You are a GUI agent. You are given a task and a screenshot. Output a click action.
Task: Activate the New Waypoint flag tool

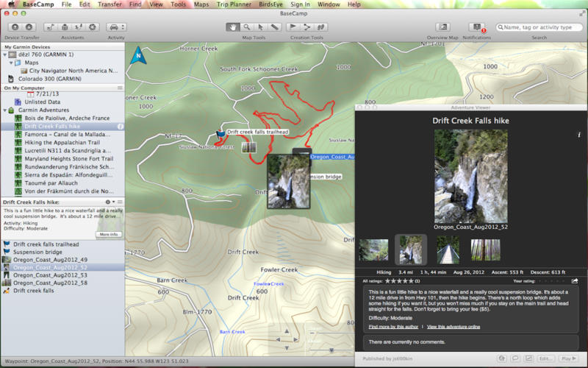[x=293, y=27]
